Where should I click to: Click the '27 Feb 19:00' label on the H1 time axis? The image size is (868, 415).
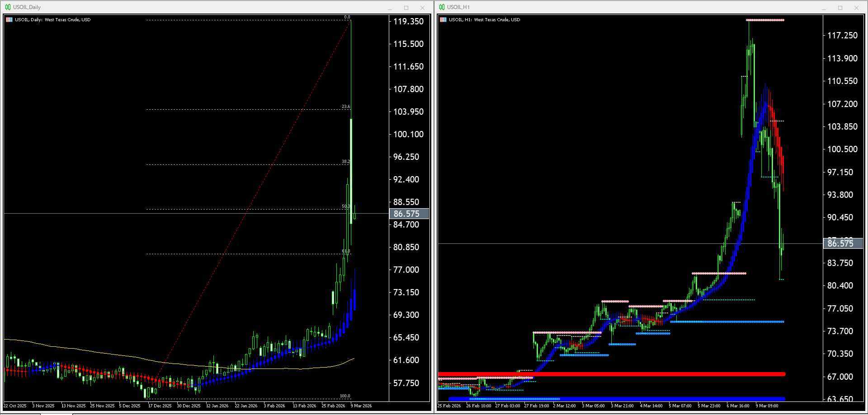pos(537,406)
